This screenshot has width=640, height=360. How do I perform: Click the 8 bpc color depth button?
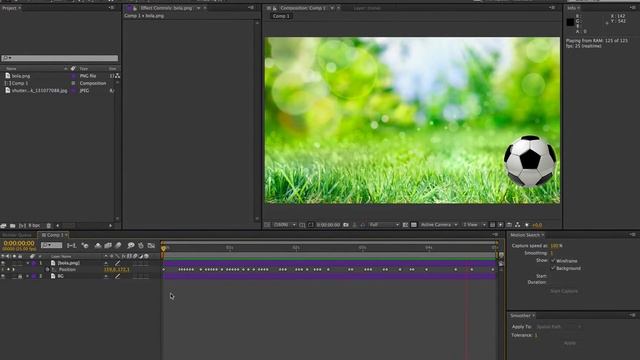(x=34, y=226)
